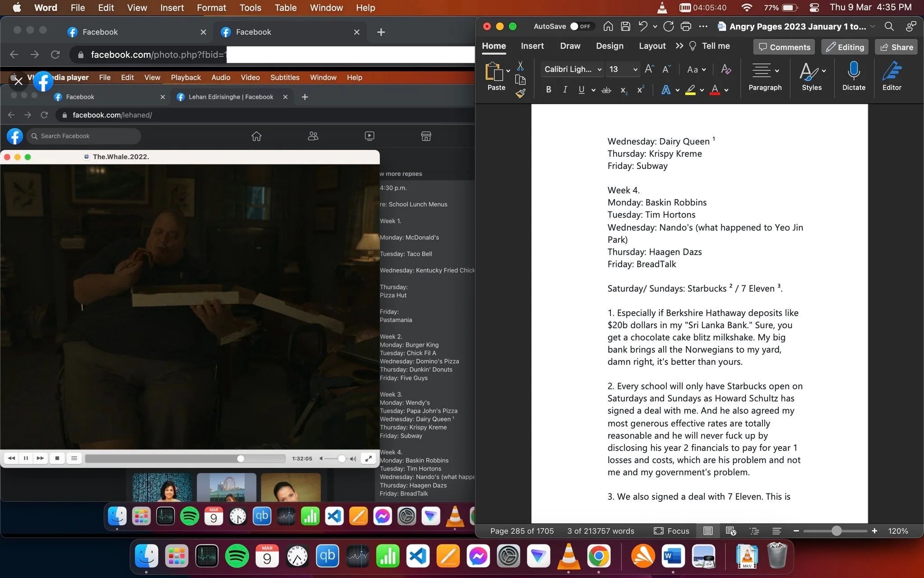Open font color dropdown arrow
The width and height of the screenshot is (924, 578).
click(x=726, y=90)
